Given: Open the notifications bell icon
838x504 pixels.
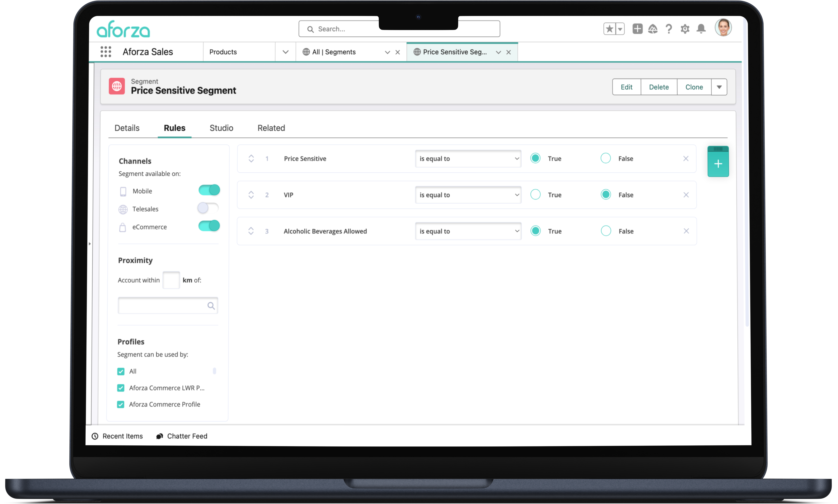Looking at the screenshot, I should click(701, 29).
